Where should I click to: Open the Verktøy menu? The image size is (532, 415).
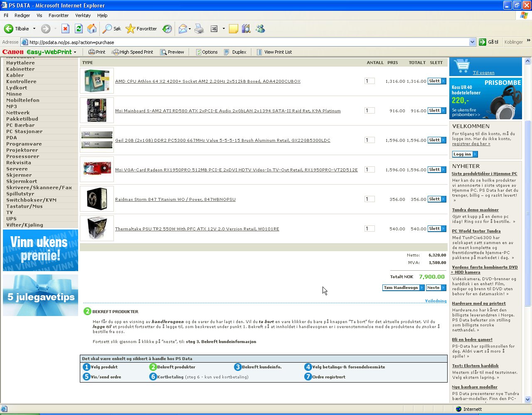coord(83,15)
